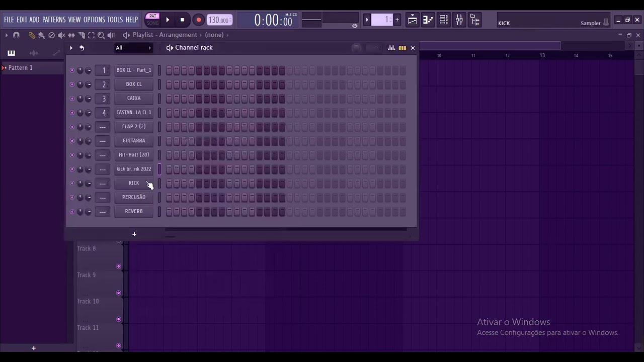Add a channel with the plus button

134,234
